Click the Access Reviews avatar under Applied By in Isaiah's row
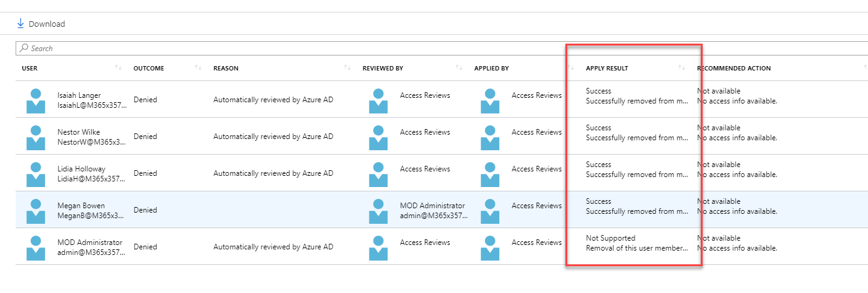 490,100
